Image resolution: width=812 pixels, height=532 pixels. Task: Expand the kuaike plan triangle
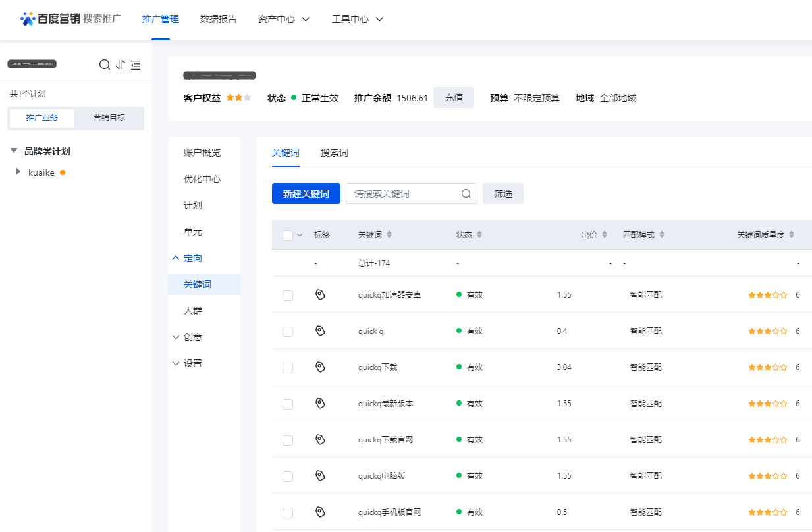pyautogui.click(x=18, y=172)
